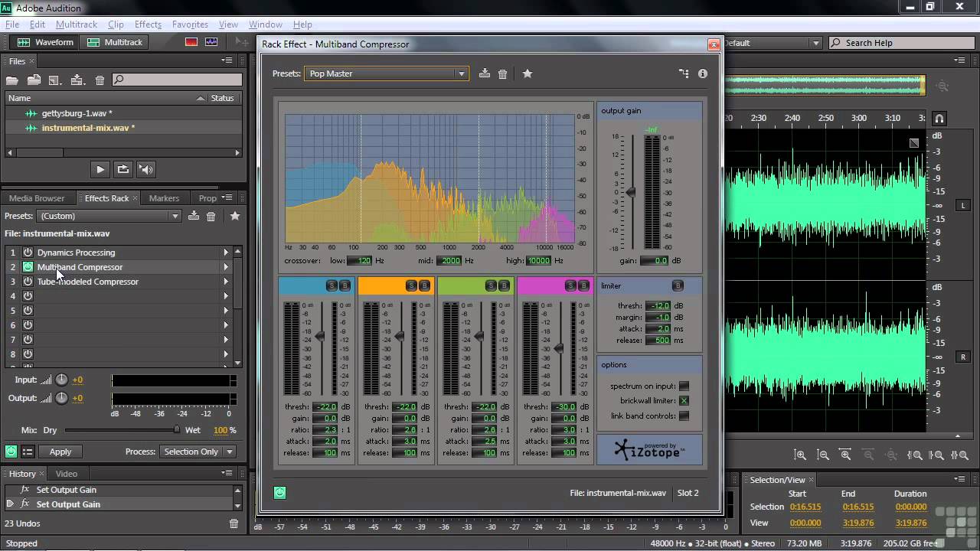Expand slot 4 effect arrow
Screen dimensions: 980x551
[226, 296]
